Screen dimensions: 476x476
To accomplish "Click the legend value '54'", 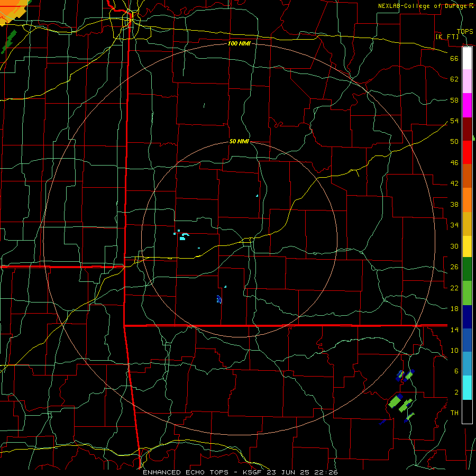I will pyautogui.click(x=454, y=121).
